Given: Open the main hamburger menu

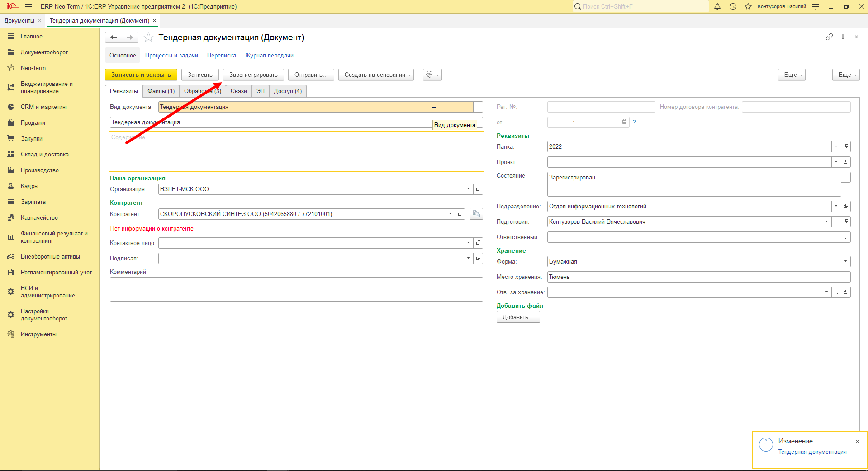Looking at the screenshot, I should (28, 6).
